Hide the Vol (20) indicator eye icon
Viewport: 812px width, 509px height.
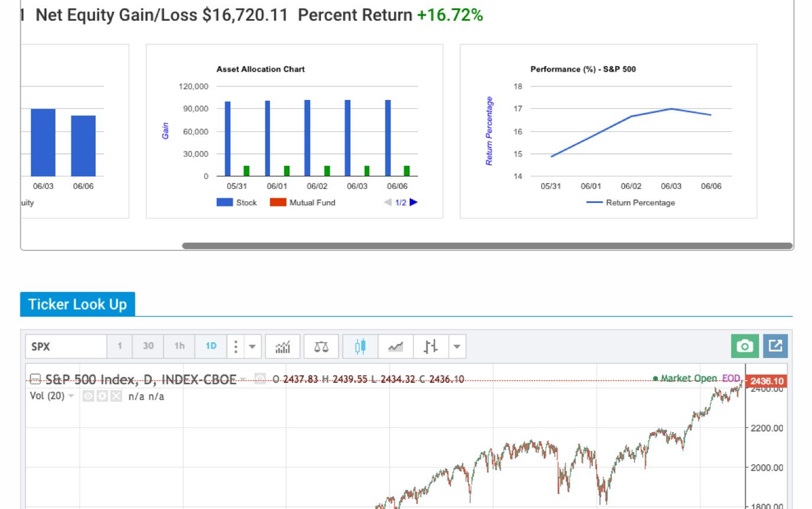click(x=87, y=396)
